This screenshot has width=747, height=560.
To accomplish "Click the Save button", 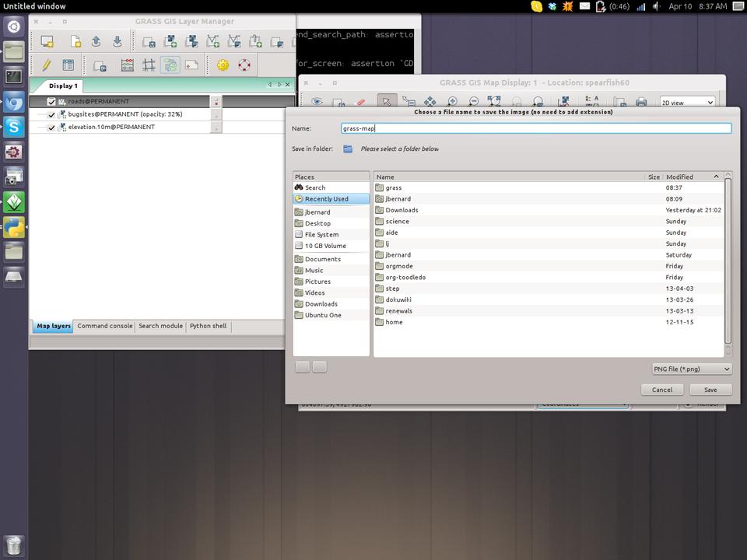I will pos(710,390).
